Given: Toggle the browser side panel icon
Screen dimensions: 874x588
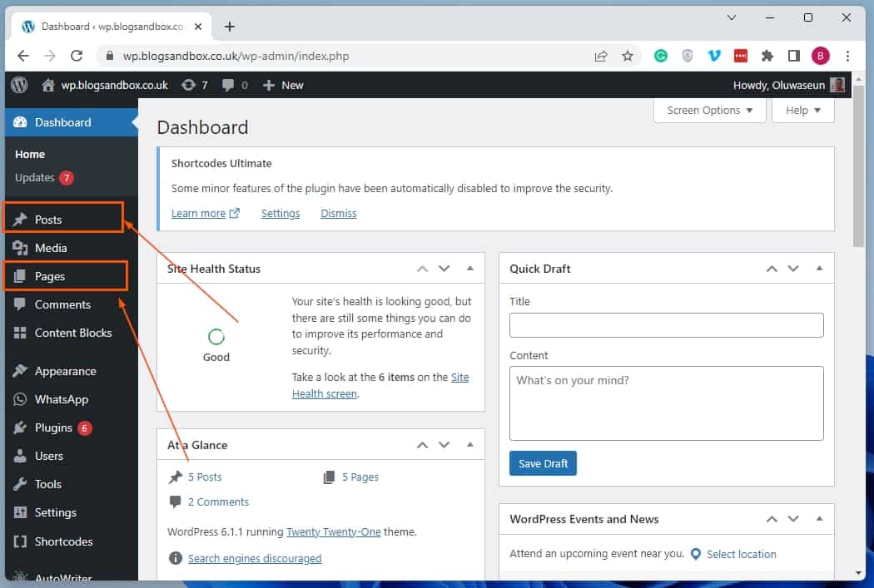Looking at the screenshot, I should [794, 56].
